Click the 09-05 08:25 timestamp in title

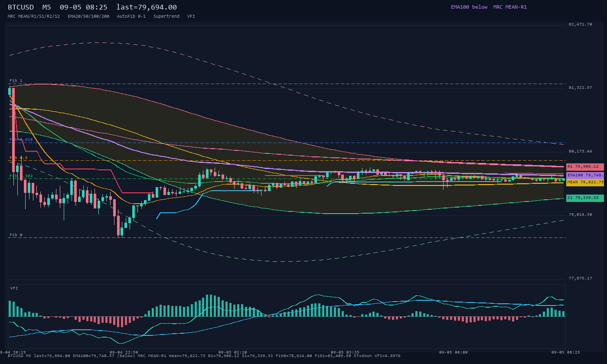click(84, 7)
